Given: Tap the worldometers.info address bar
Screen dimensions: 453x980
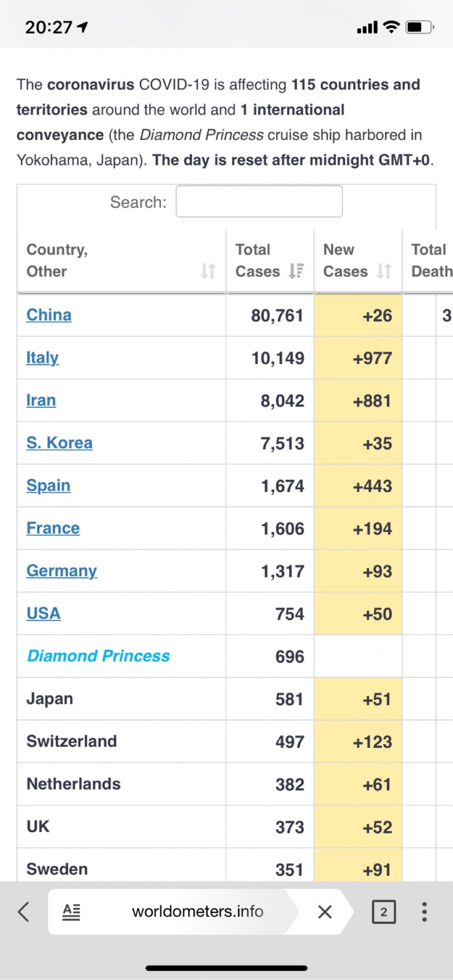Looking at the screenshot, I should pyautogui.click(x=198, y=912).
